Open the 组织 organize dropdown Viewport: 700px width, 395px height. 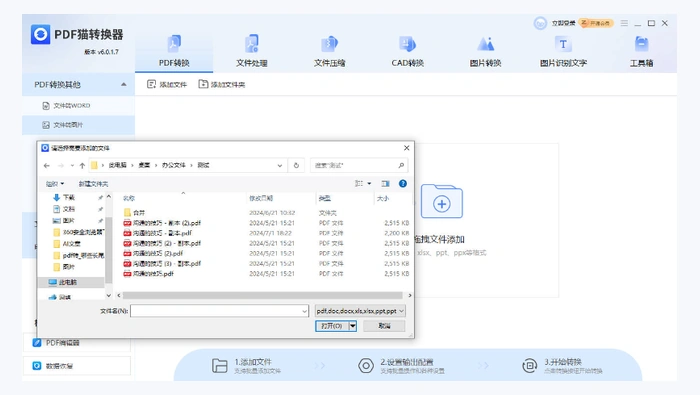coord(54,184)
